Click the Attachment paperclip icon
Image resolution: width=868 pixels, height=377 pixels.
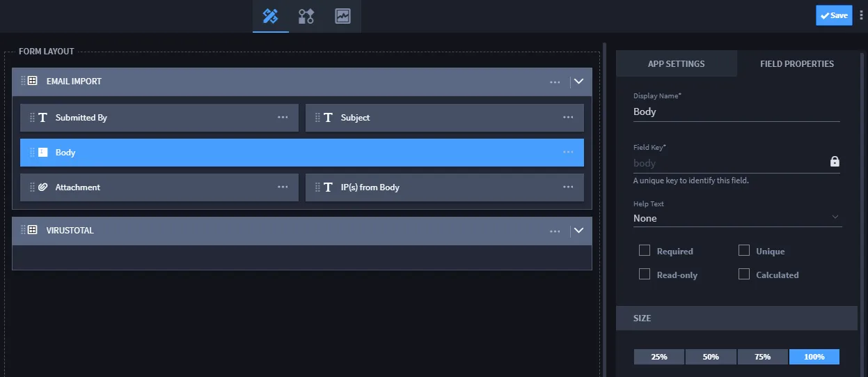click(42, 187)
